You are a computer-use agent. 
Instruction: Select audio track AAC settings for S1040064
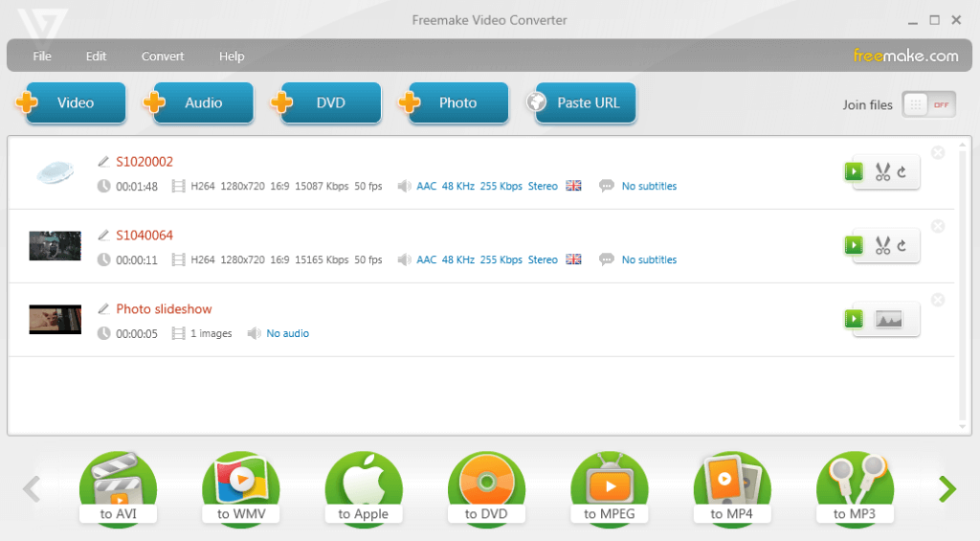coord(487,259)
